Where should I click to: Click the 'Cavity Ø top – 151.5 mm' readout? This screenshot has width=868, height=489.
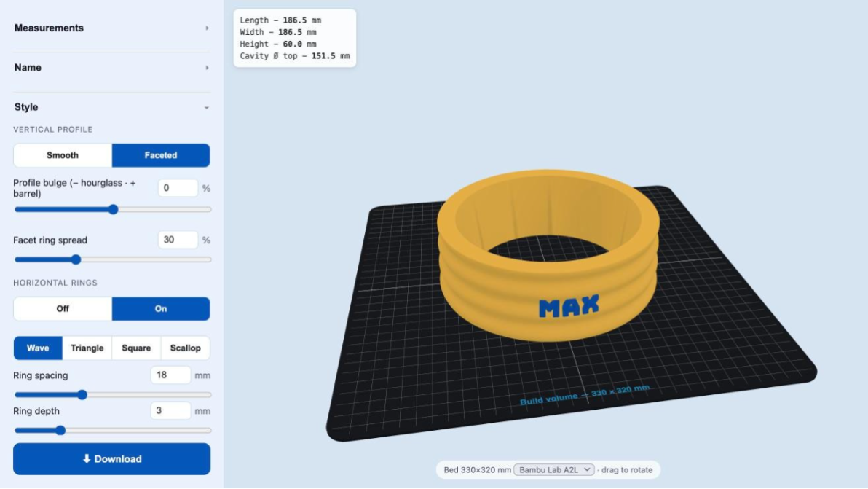(x=294, y=56)
